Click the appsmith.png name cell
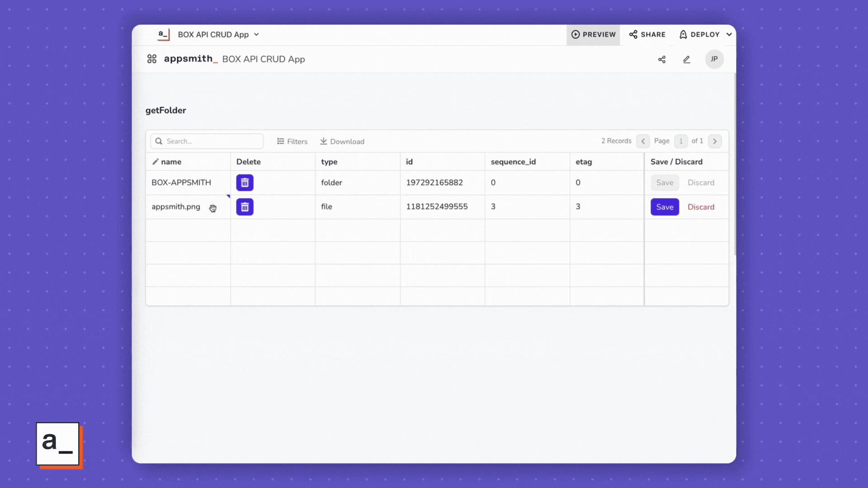 pos(188,207)
